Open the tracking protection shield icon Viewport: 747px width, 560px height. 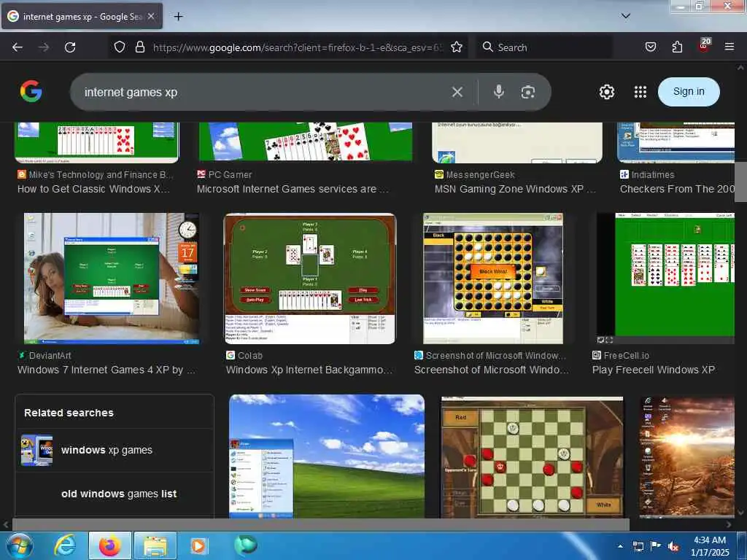click(x=120, y=47)
